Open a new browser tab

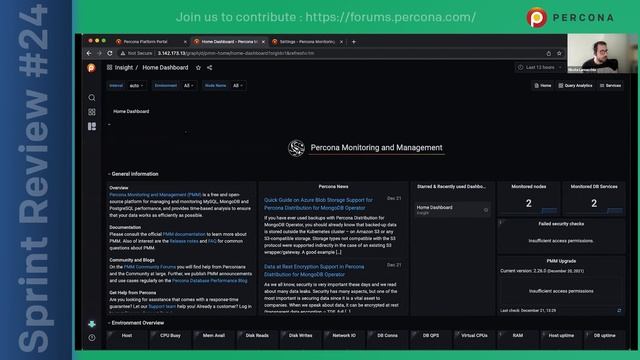(353, 42)
